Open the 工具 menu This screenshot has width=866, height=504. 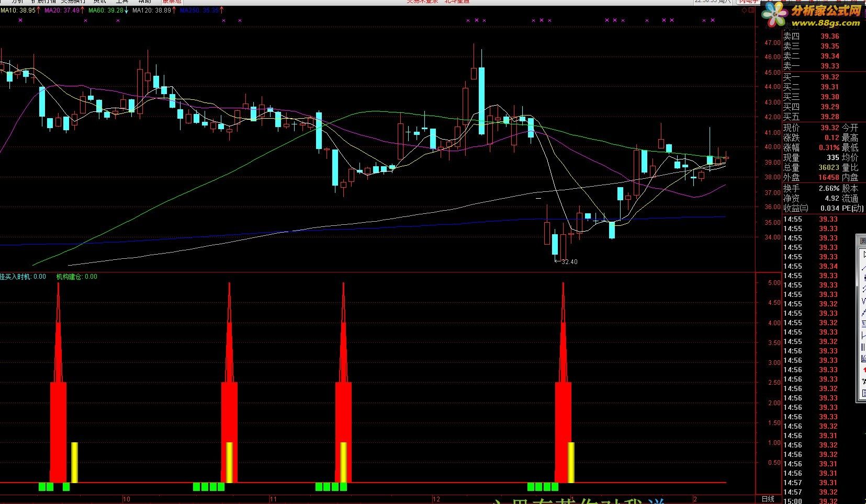coord(122,2)
